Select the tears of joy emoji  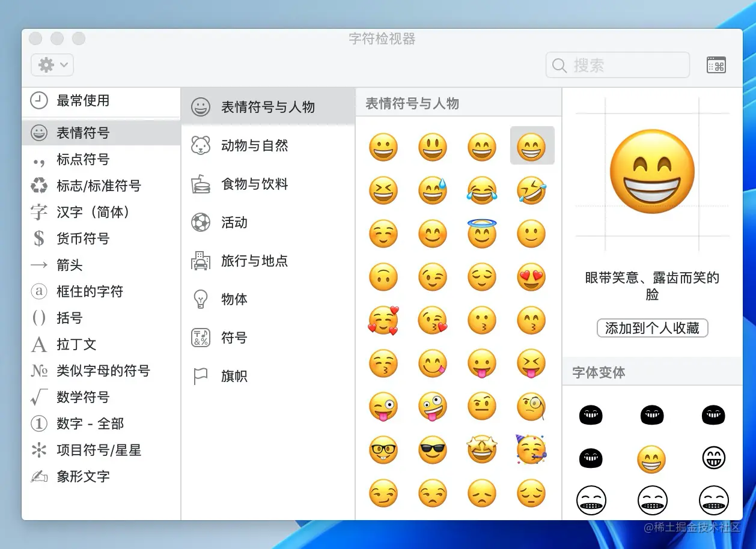(482, 190)
